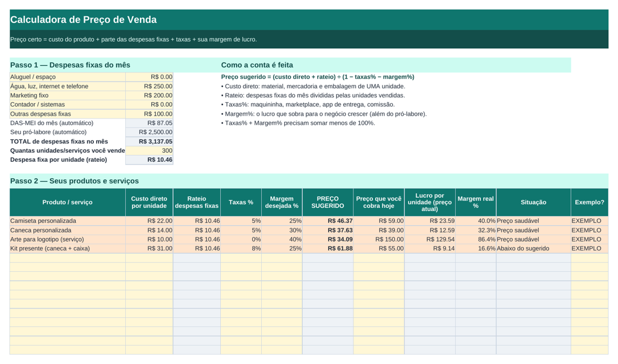Select suggested price R$ 37.63
This screenshot has width=618, height=364.
(x=328, y=230)
